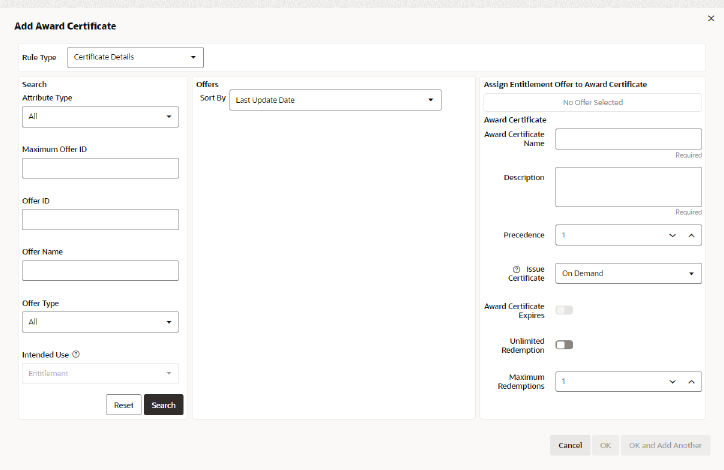Click the Cancel button

point(570,446)
